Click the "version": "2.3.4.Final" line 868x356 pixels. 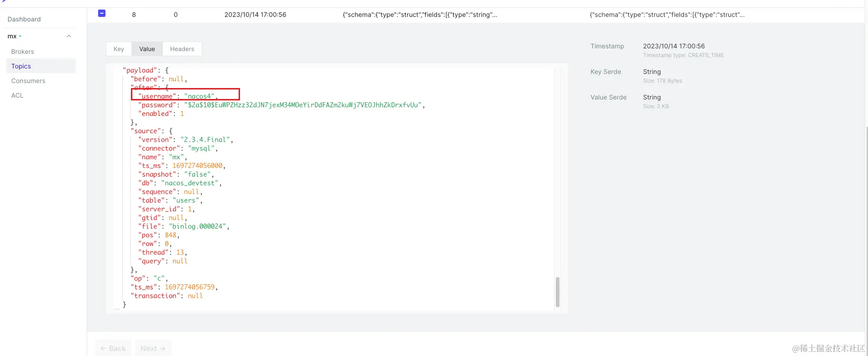pos(186,140)
